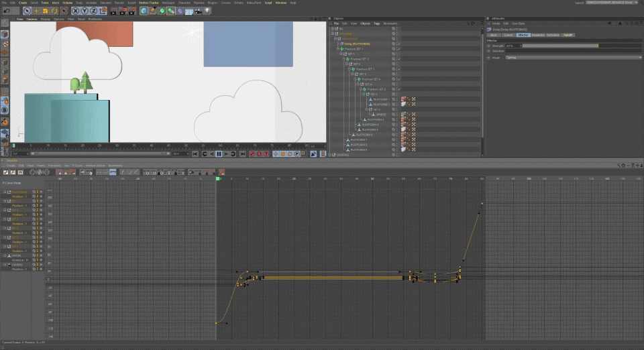
Task: Switch to the Falloff tab in Attributes
Action: [568, 35]
